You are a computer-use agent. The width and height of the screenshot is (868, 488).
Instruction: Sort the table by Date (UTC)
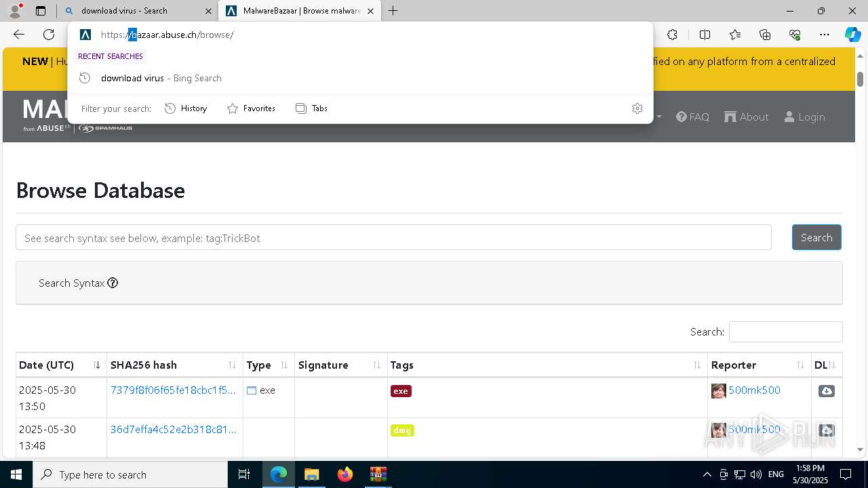tap(61, 365)
